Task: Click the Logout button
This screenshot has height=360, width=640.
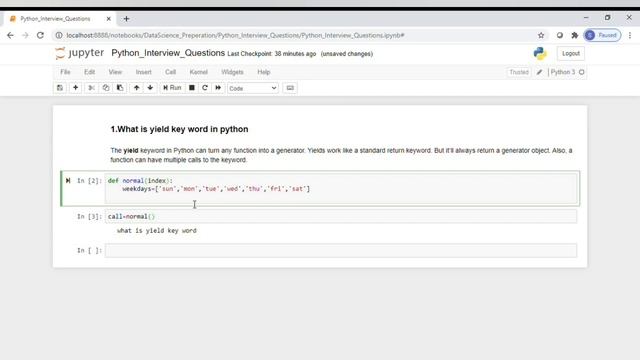Action: coord(571,53)
